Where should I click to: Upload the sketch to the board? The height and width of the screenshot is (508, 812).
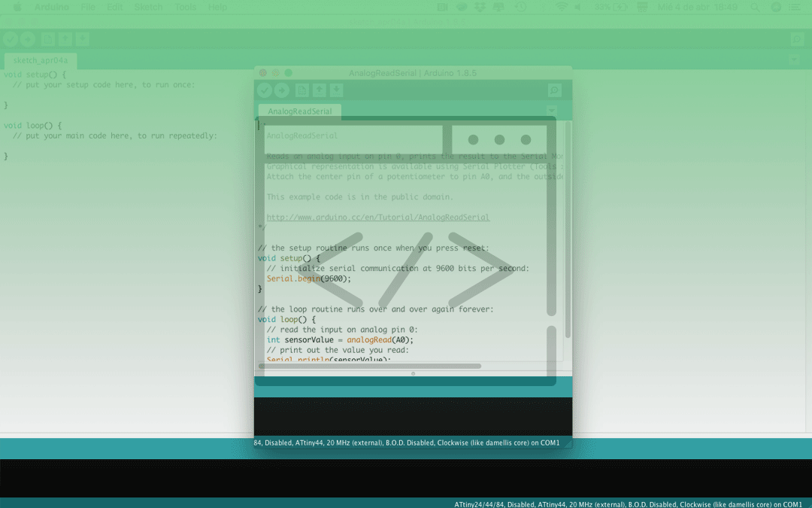point(280,90)
